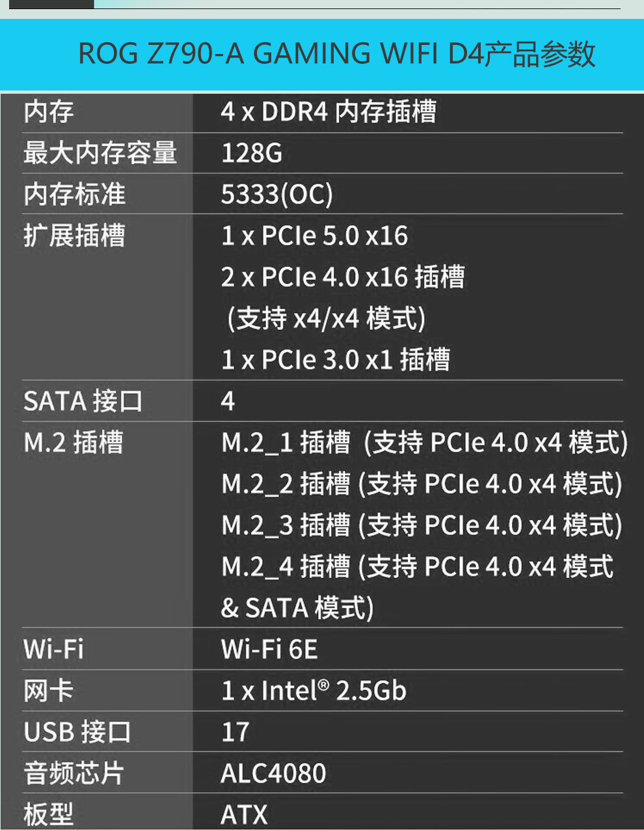Click the ATX form factor value

[245, 815]
